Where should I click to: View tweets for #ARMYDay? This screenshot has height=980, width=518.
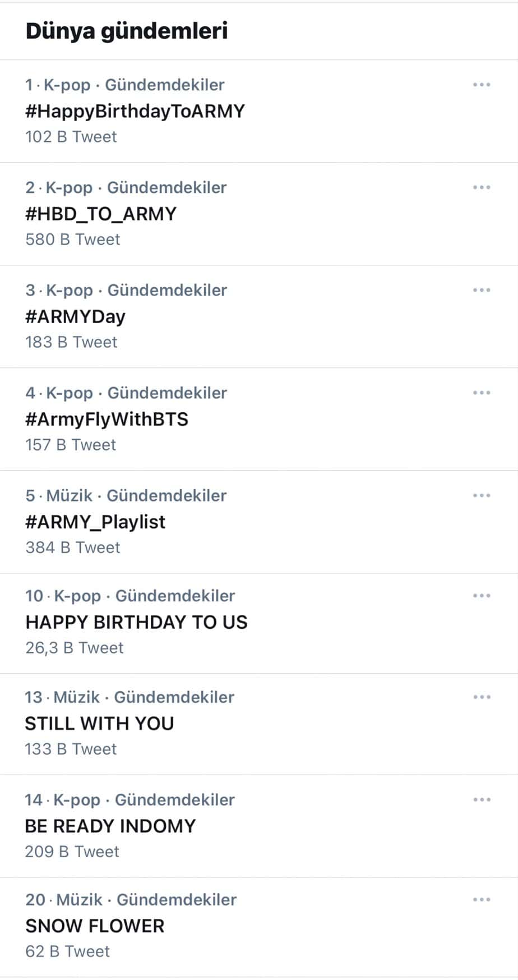(x=76, y=316)
